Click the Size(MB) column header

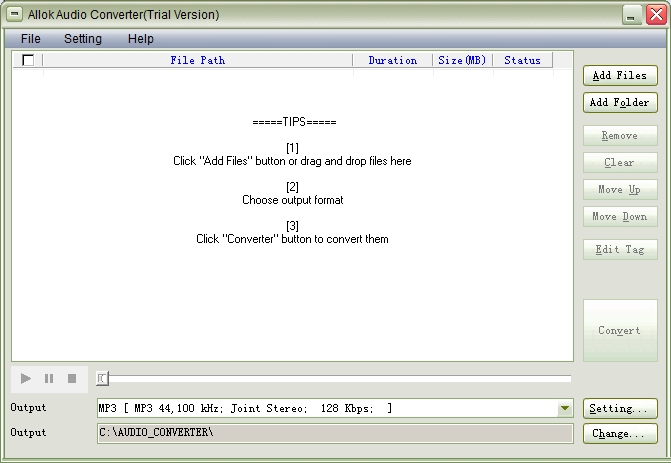[x=463, y=60]
